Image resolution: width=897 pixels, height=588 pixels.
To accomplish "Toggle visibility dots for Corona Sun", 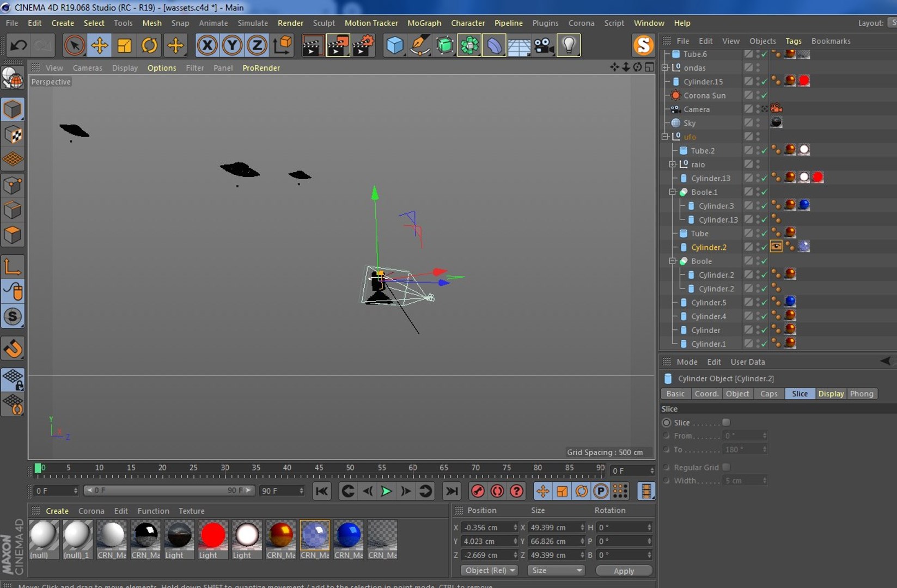I will point(758,95).
